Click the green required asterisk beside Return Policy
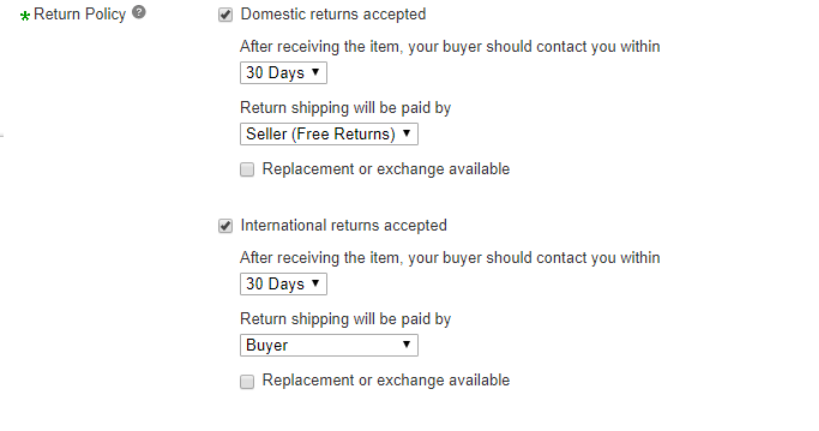The height and width of the screenshot is (431, 819). pos(25,17)
